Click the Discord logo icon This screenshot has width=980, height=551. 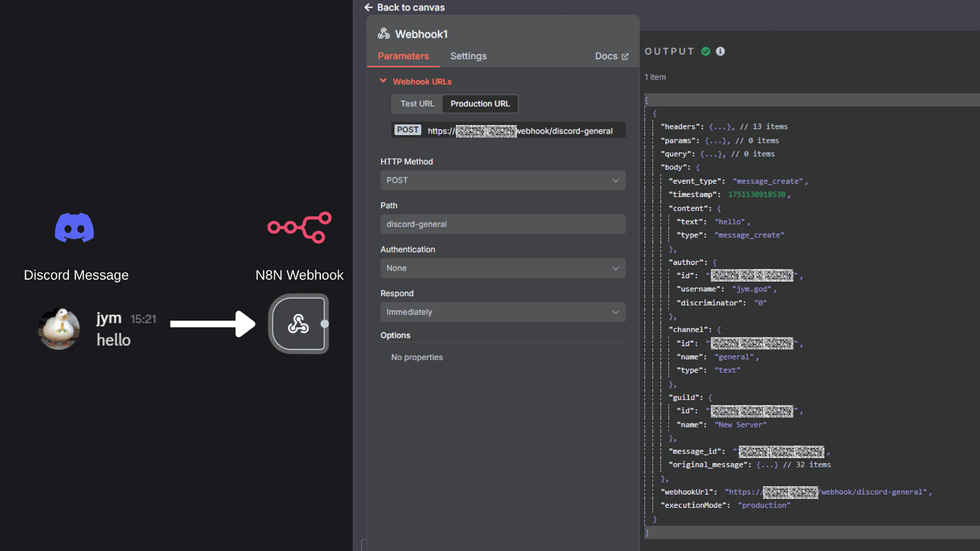pos(75,226)
